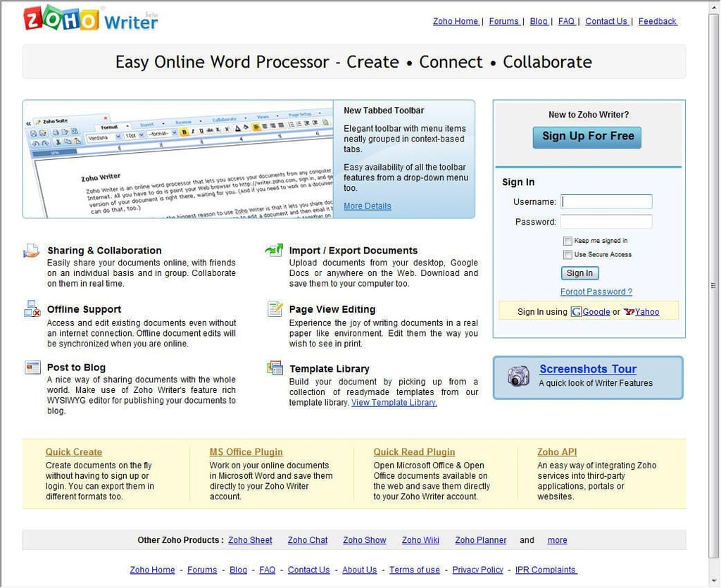Screen dimensions: 721x588
Task: Click the Post to Blog icon
Action: (x=32, y=368)
